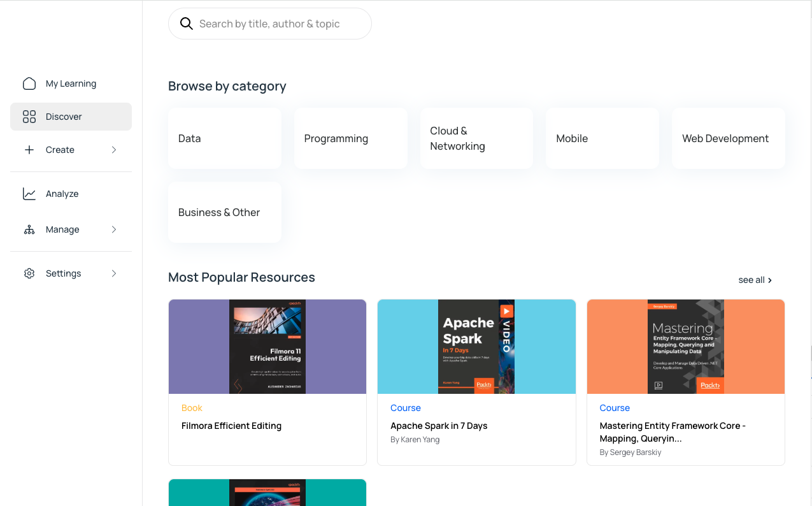This screenshot has width=812, height=506.
Task: Select the Web Development category
Action: point(729,138)
